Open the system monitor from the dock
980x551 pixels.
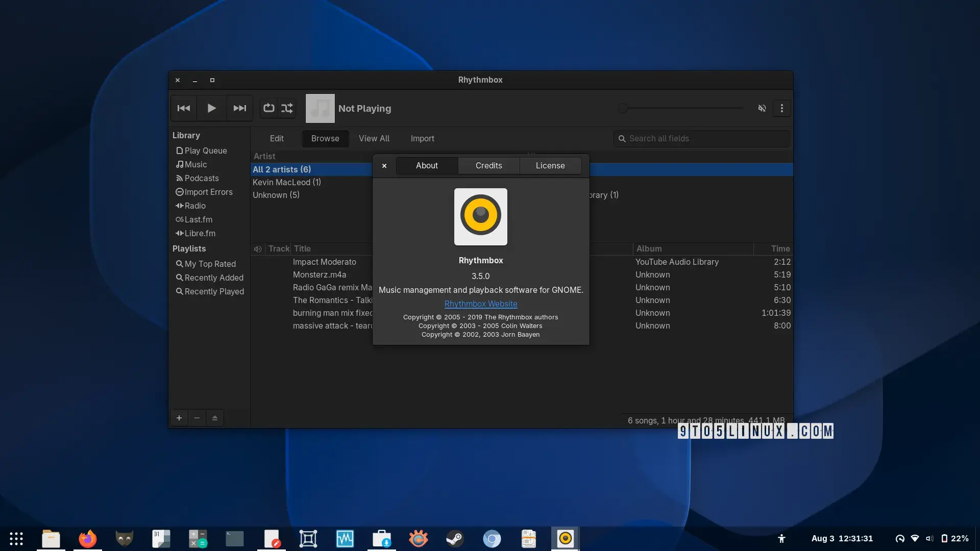point(345,539)
